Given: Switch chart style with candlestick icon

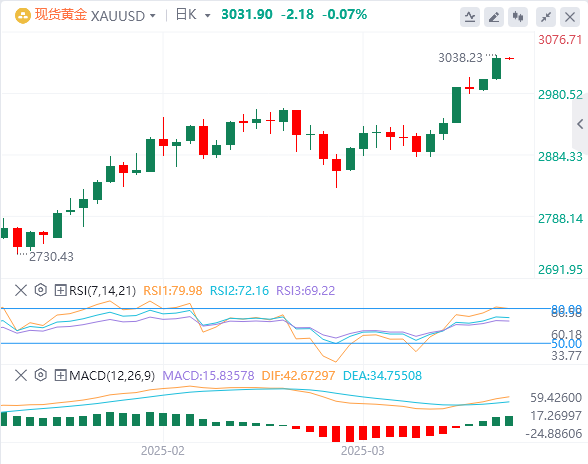Looking at the screenshot, I should click(518, 17).
